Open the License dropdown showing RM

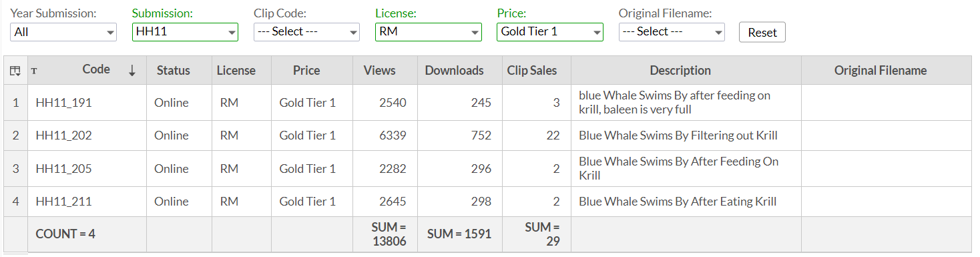(x=429, y=31)
